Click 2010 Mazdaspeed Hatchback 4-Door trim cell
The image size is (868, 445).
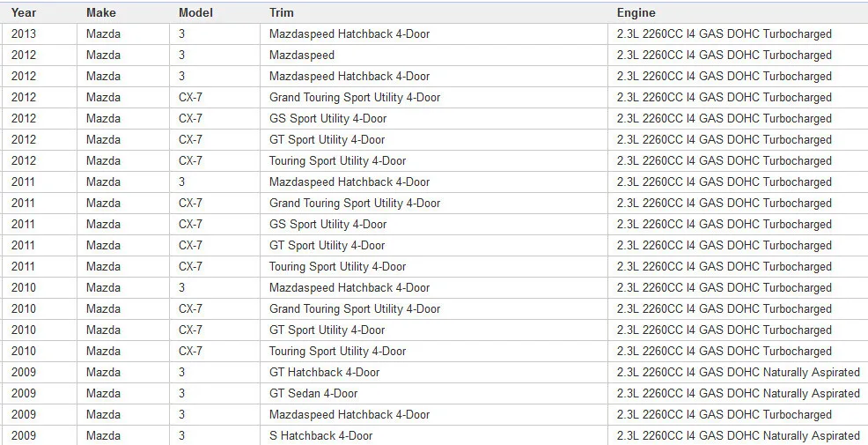(x=434, y=287)
